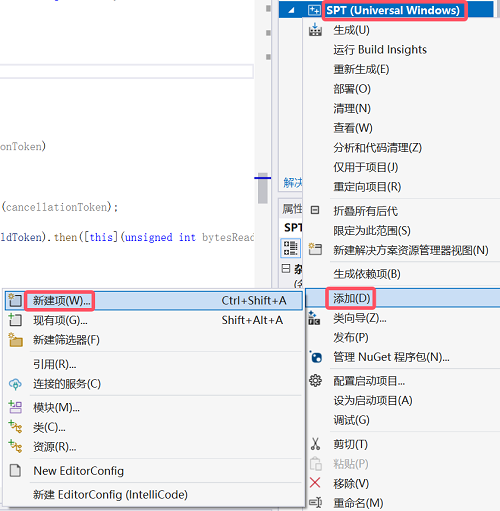500x511 pixels.
Task: Click 设为启动项目(A) option
Action: pyautogui.click(x=373, y=400)
